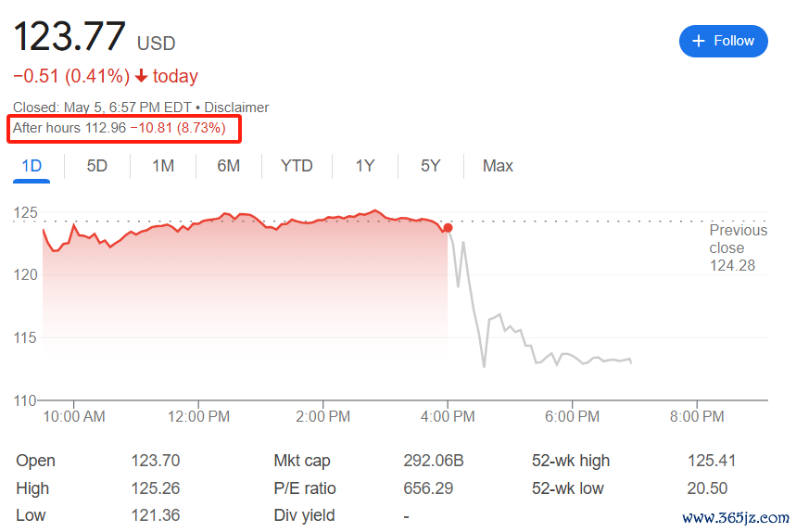Viewport: 796px width, 532px height.
Task: Click the Div yield label
Action: [305, 515]
